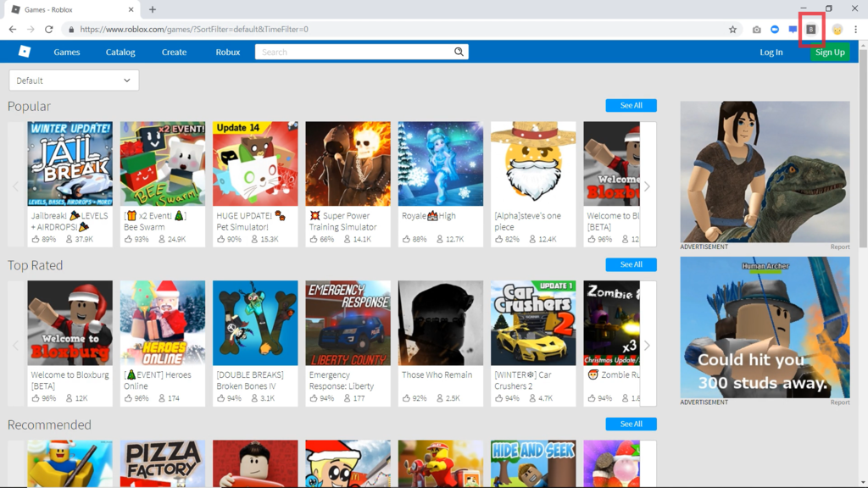The width and height of the screenshot is (868, 488).
Task: Open the Games menu item
Action: pyautogui.click(x=67, y=52)
